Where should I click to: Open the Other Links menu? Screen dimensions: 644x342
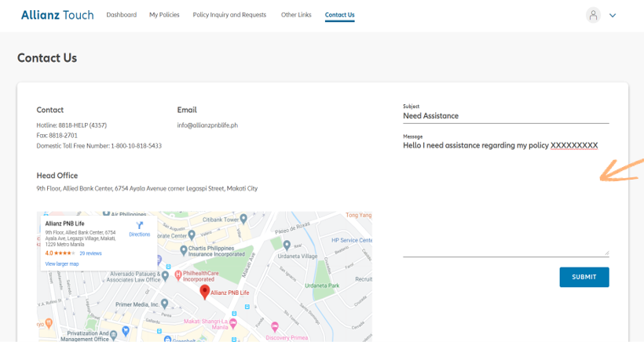(x=296, y=15)
